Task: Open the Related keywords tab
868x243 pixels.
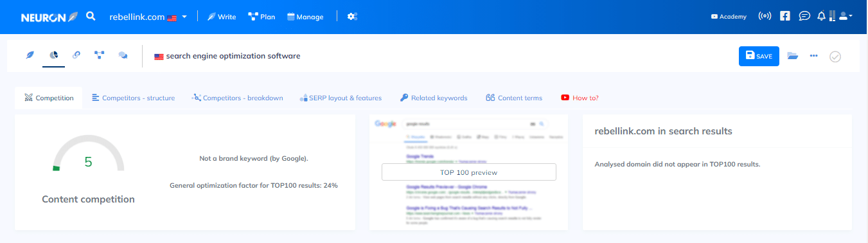Action: pyautogui.click(x=434, y=98)
